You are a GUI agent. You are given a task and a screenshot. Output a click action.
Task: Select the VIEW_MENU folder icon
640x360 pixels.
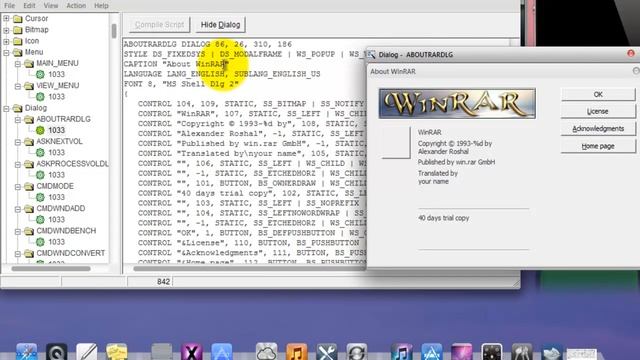click(x=29, y=86)
